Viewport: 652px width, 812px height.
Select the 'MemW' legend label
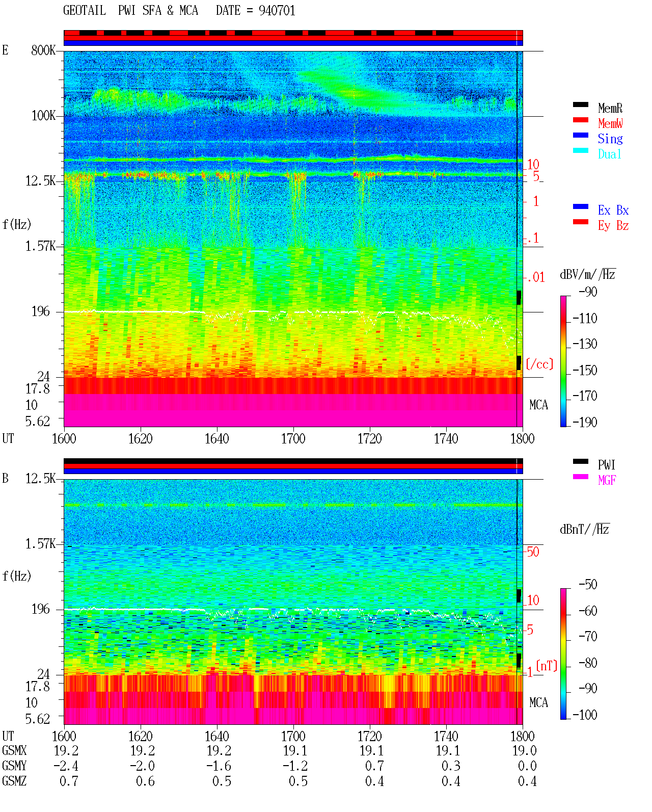pos(610,123)
